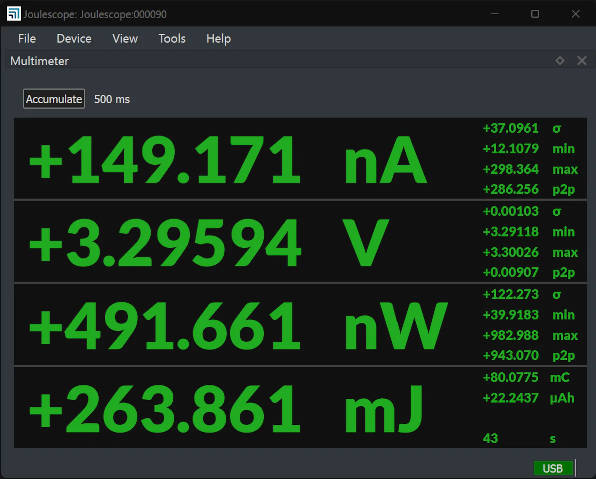Click the 43 s accumulation time
Screen dimensions: 596x479
tap(520, 439)
